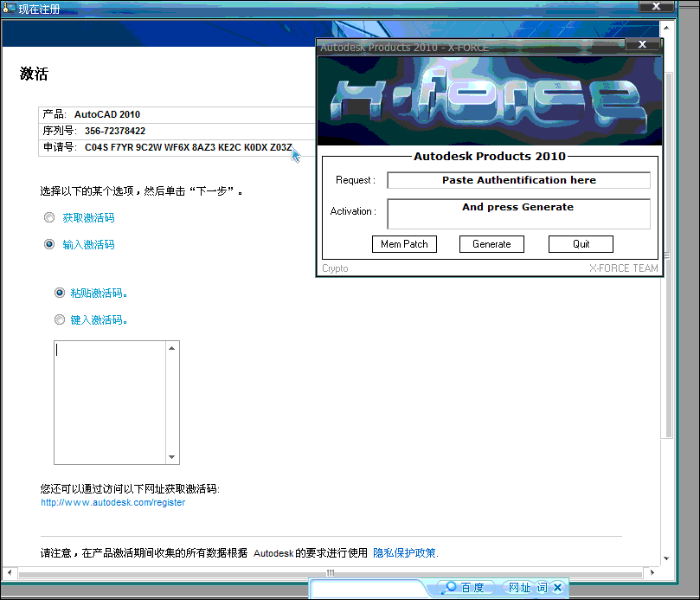Click the Baidu toolbar search input field
The width and height of the screenshot is (700, 600).
click(x=374, y=588)
